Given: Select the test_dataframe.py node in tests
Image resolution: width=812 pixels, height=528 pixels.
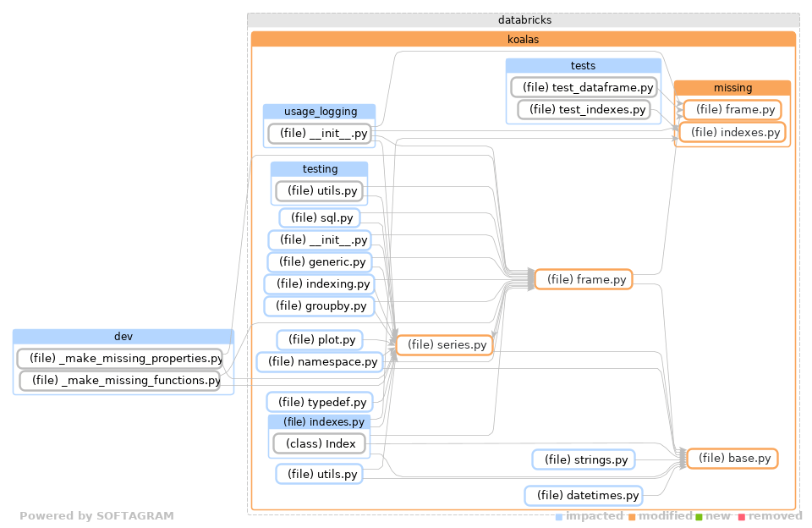Looking at the screenshot, I should tap(584, 86).
